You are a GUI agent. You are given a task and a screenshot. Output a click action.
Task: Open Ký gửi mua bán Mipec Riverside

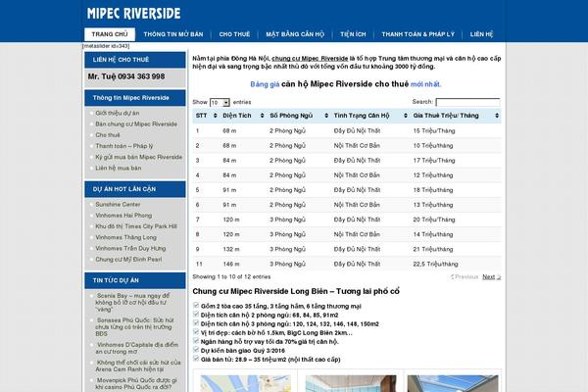(x=139, y=157)
